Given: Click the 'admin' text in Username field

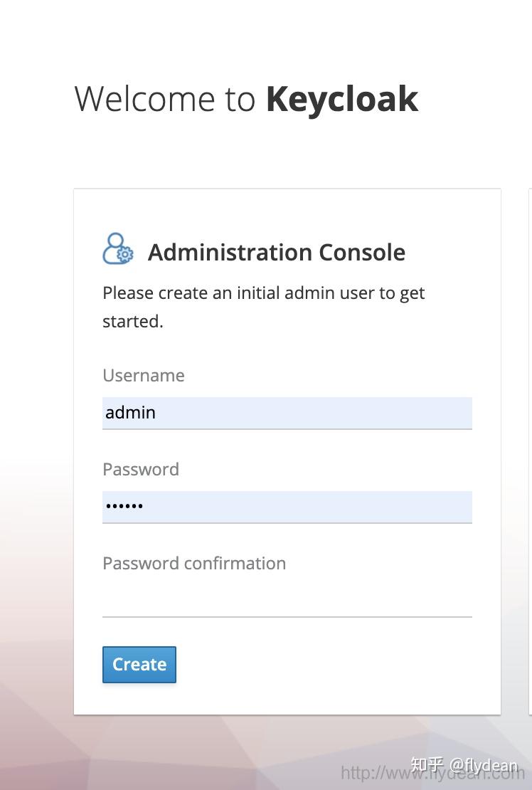Looking at the screenshot, I should click(x=130, y=413).
